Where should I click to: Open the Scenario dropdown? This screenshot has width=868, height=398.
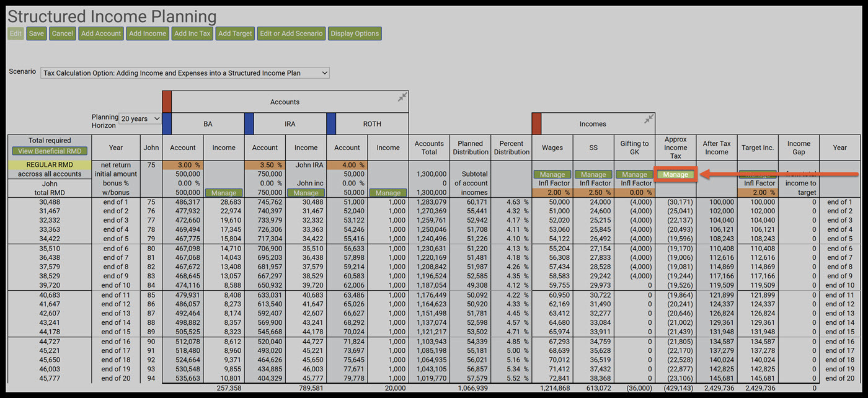[x=185, y=73]
